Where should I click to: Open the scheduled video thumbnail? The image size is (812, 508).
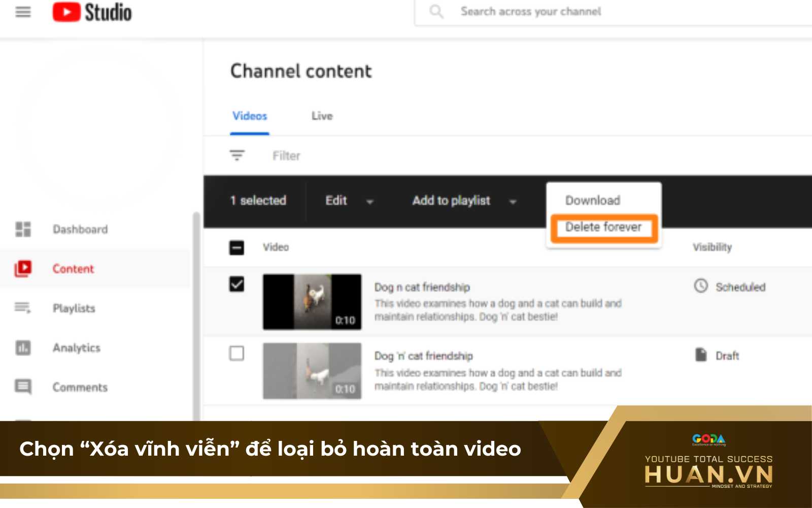click(x=312, y=302)
